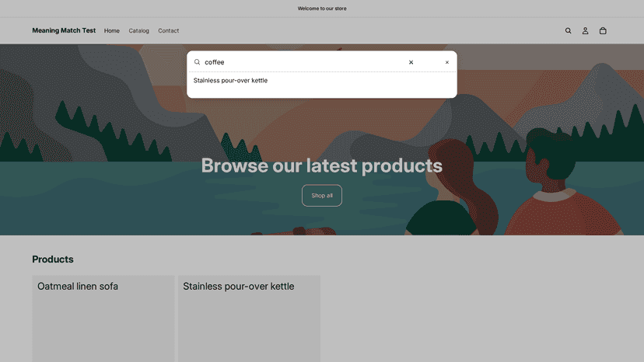Click the 'Browse our latest products' heading
Screen dimensions: 644x362
pos(321,165)
